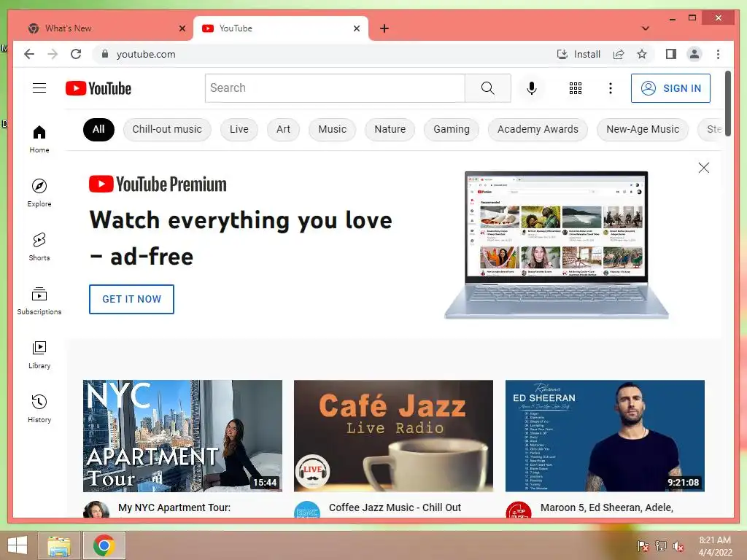The image size is (747, 560).
Task: Open History in the sidebar
Action: pyautogui.click(x=39, y=408)
